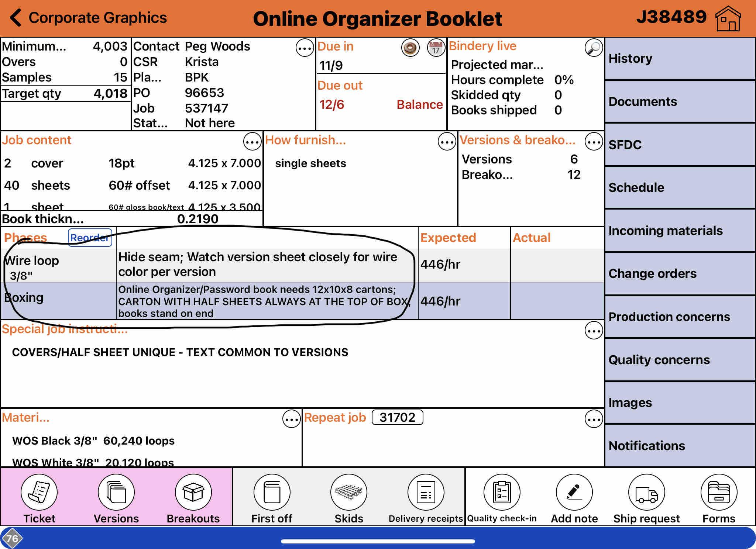The width and height of the screenshot is (756, 549).
Task: Click magnifier icon in Bindery live
Action: tap(594, 48)
